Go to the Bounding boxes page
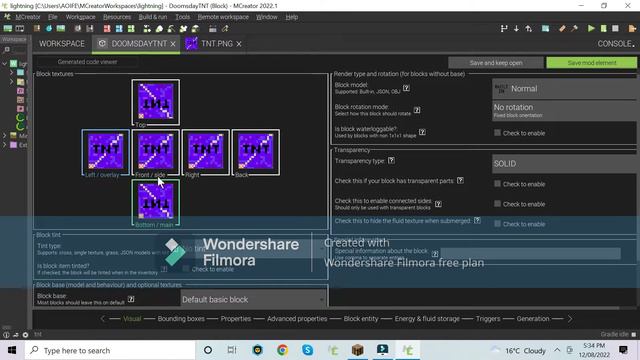Image resolution: width=640 pixels, height=360 pixels. pyautogui.click(x=181, y=318)
